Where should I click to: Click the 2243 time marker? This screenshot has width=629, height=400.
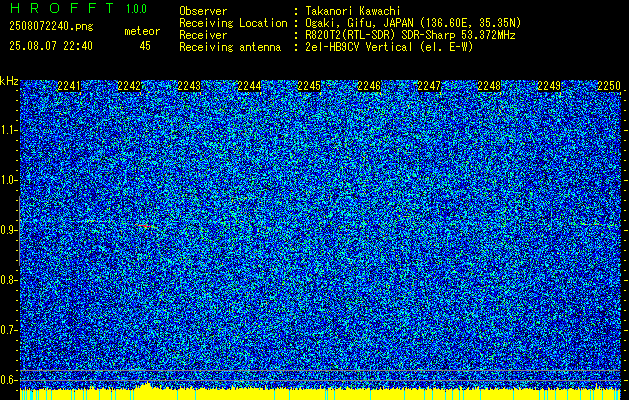tap(189, 86)
